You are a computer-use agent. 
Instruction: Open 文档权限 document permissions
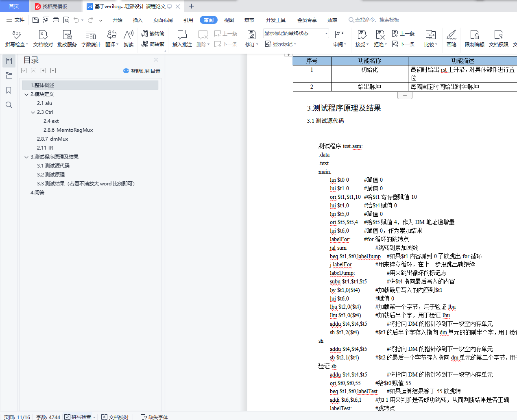click(x=499, y=39)
